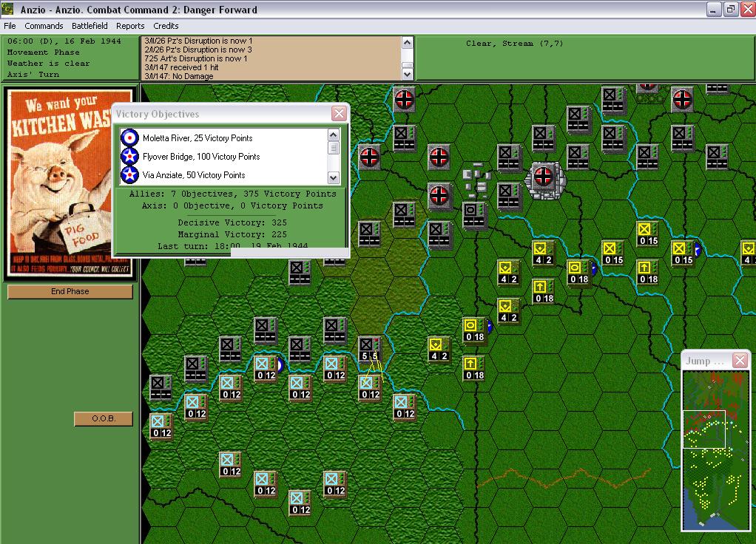Click the Flyover Bridge star objective icon
The image size is (756, 544).
click(x=129, y=157)
